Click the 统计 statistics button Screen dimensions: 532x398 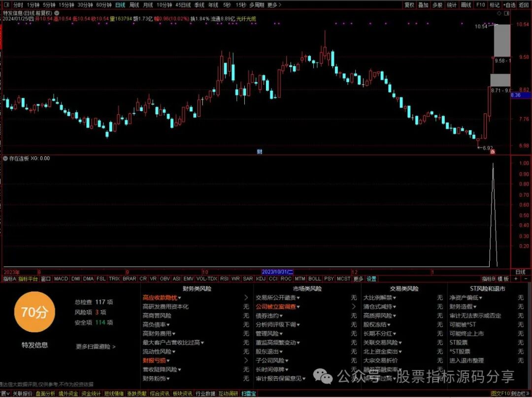452,5
